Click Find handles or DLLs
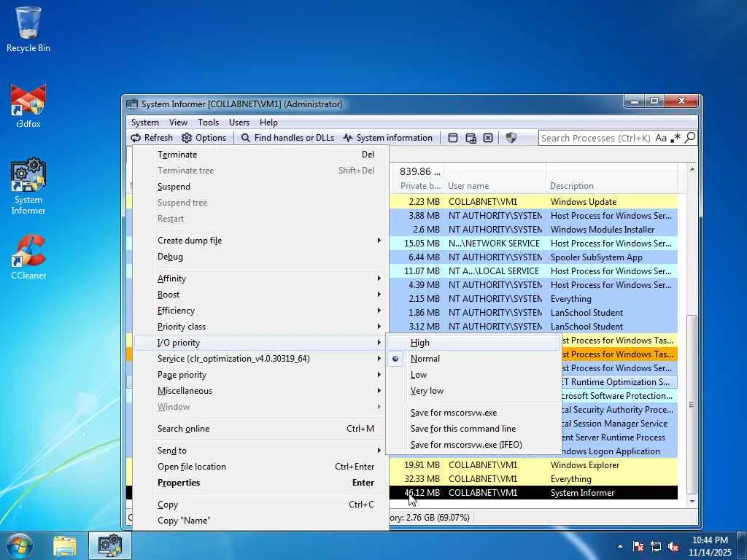Screen dimensions: 747x560 click(x=287, y=138)
